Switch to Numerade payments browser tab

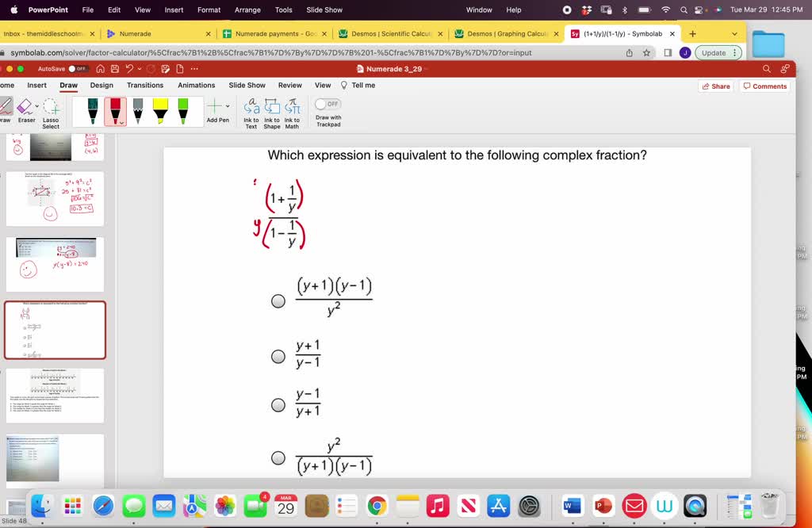(275, 33)
